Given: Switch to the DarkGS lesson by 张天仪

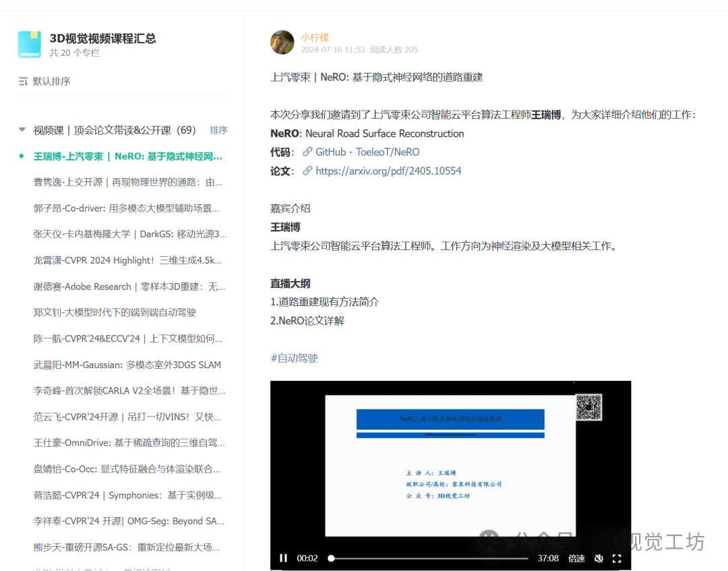Looking at the screenshot, I should click(x=128, y=234).
